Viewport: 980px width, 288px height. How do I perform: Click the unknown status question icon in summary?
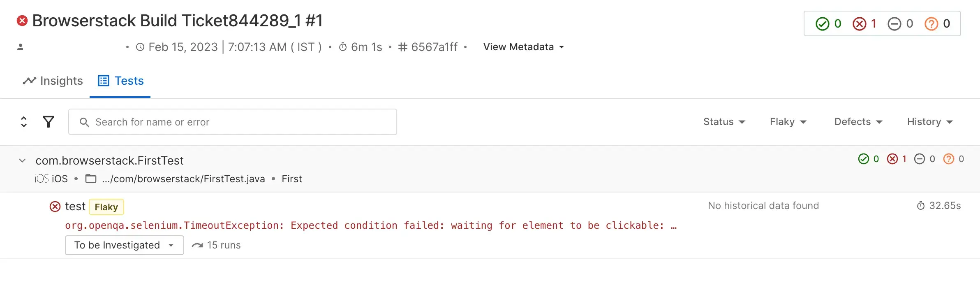tap(931, 24)
